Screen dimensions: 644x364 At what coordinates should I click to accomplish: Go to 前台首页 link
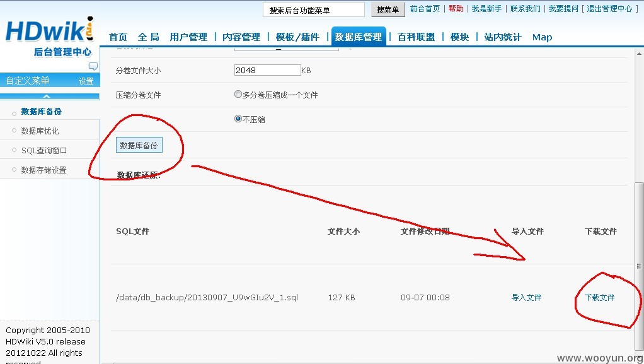[425, 9]
